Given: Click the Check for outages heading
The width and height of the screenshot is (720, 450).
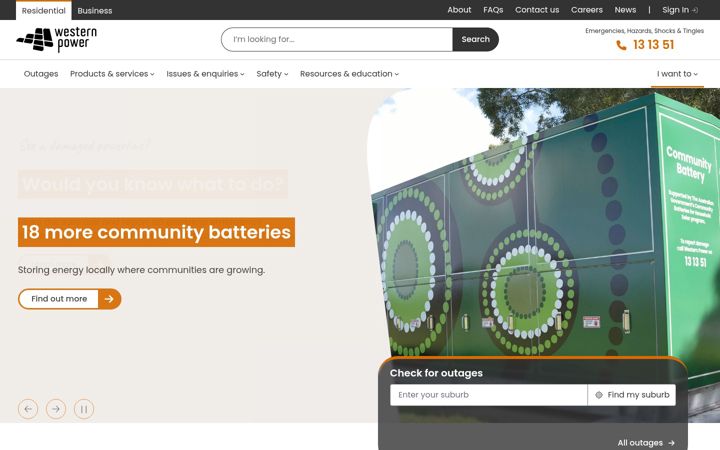Looking at the screenshot, I should (x=436, y=373).
